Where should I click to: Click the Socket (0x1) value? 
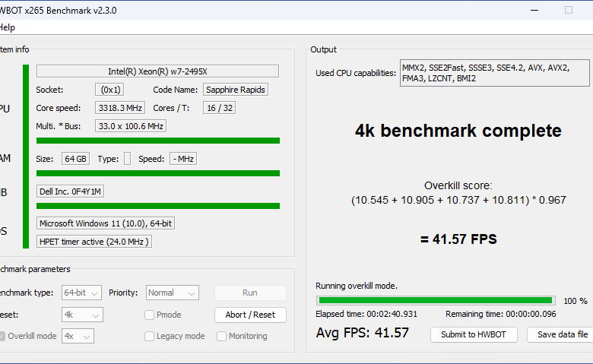[x=109, y=90]
